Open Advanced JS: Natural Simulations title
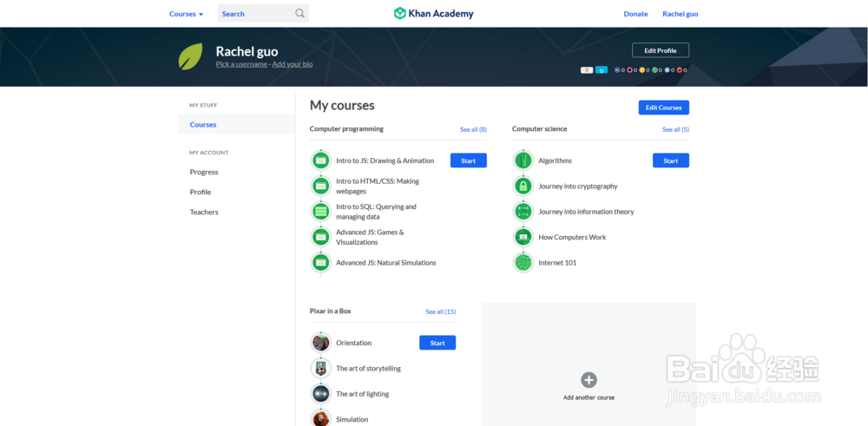The image size is (868, 426). tap(386, 263)
